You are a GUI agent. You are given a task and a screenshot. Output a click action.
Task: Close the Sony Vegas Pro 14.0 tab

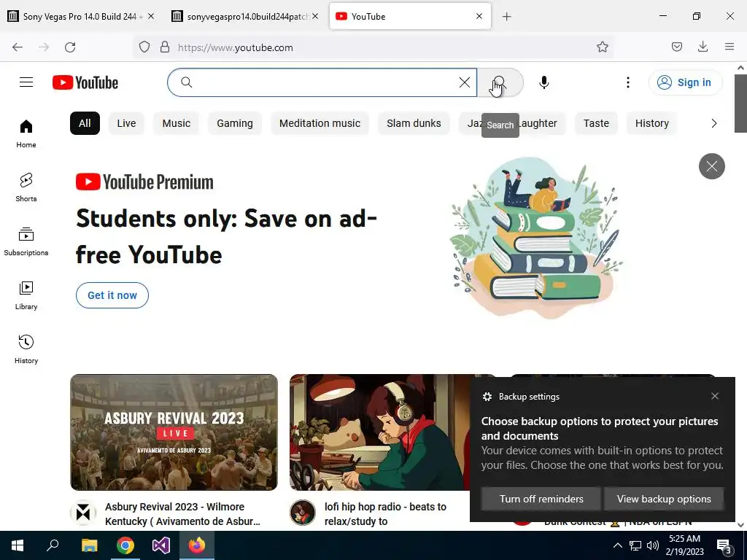151,16
